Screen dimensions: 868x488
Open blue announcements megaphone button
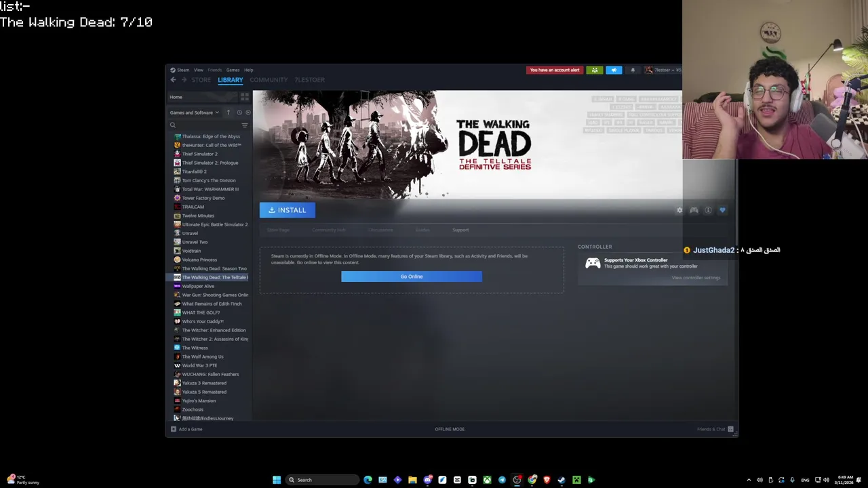(x=614, y=70)
